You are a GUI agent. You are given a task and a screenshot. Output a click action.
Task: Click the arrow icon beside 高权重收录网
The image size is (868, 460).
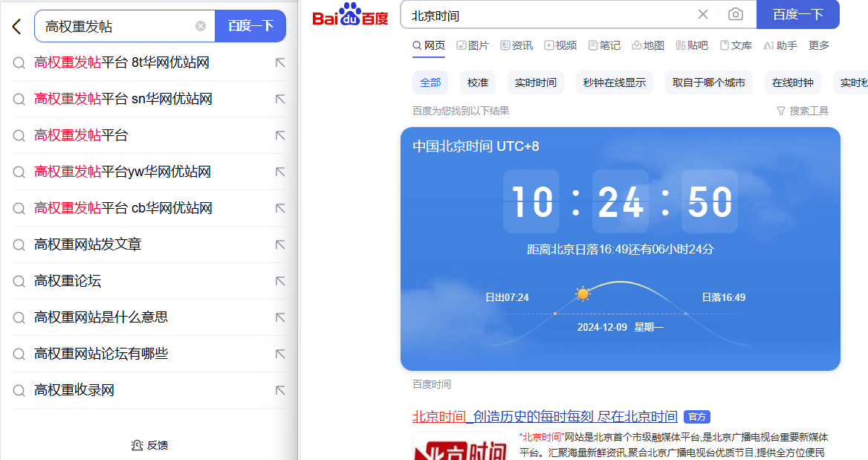280,390
